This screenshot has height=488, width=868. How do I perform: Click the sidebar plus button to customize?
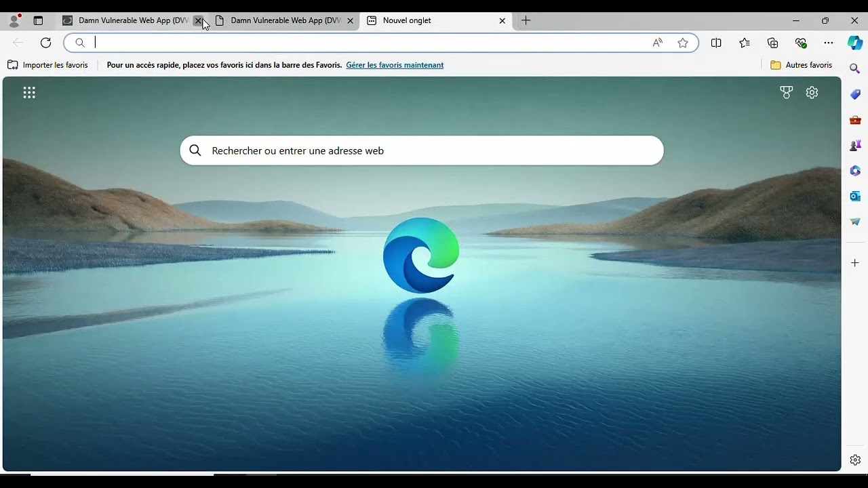[x=855, y=263]
